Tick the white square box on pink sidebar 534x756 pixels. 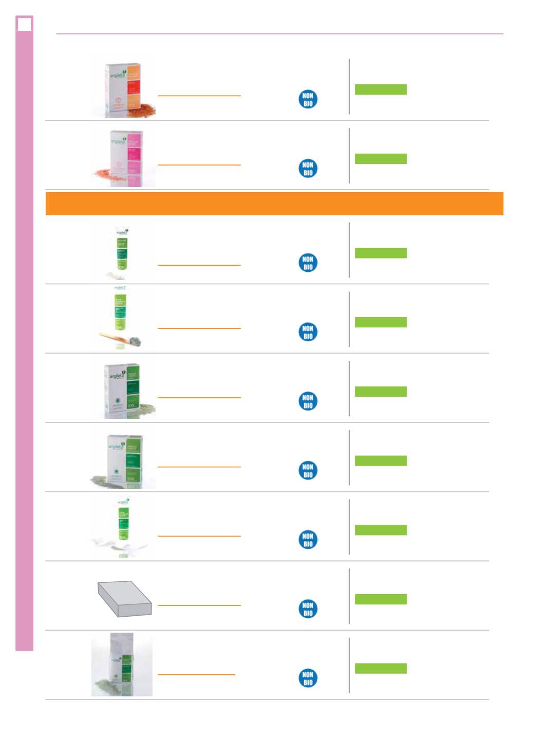point(24,24)
